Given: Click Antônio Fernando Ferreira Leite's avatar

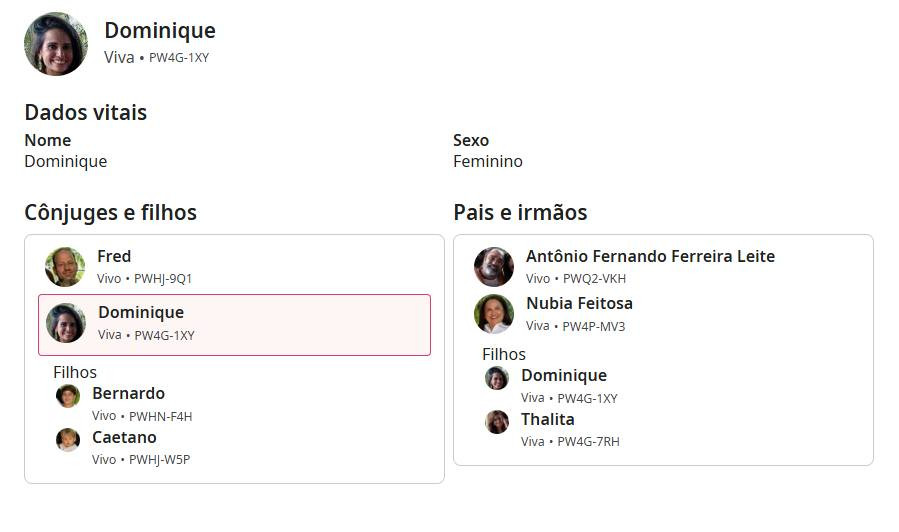Looking at the screenshot, I should (x=494, y=267).
